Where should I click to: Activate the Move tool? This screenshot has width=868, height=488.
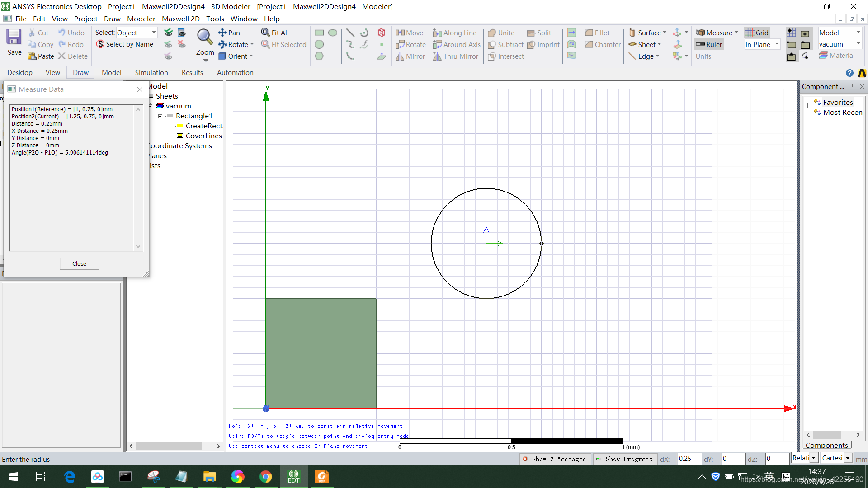click(x=410, y=33)
